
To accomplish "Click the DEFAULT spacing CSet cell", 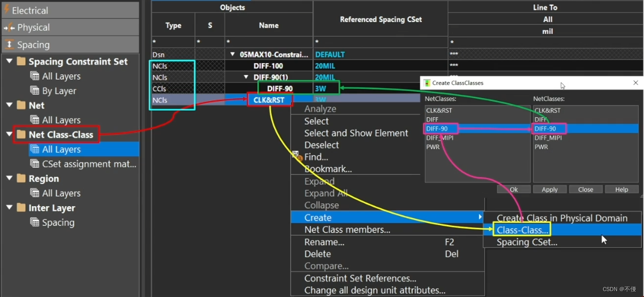I will click(x=380, y=54).
